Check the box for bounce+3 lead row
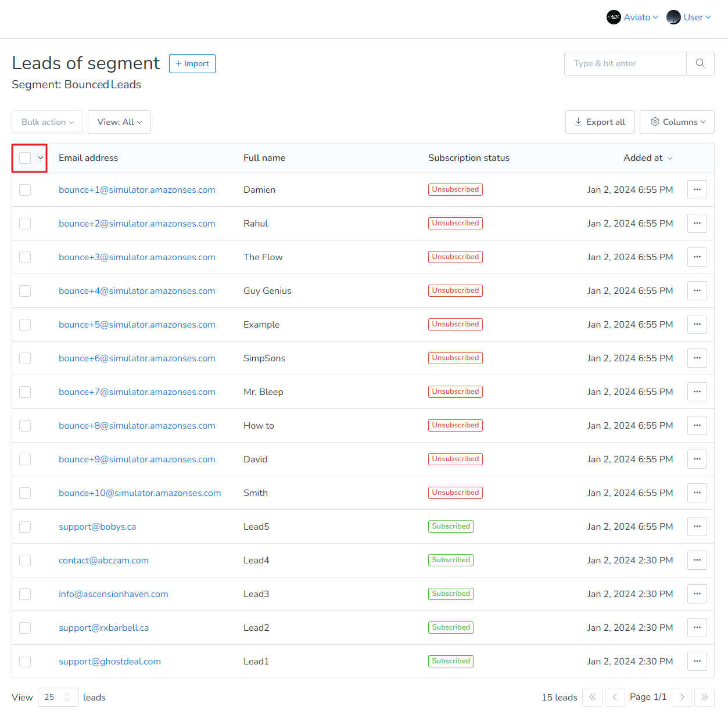This screenshot has width=728, height=715. [x=25, y=257]
